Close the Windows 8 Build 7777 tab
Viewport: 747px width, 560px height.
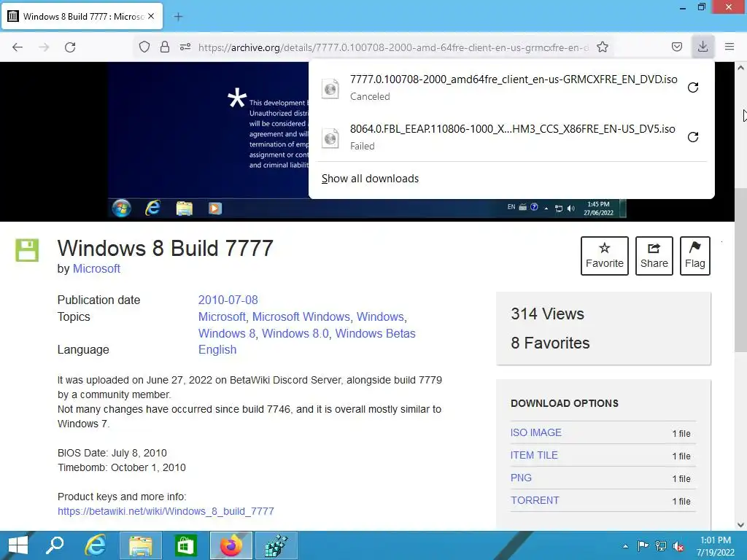click(x=151, y=16)
